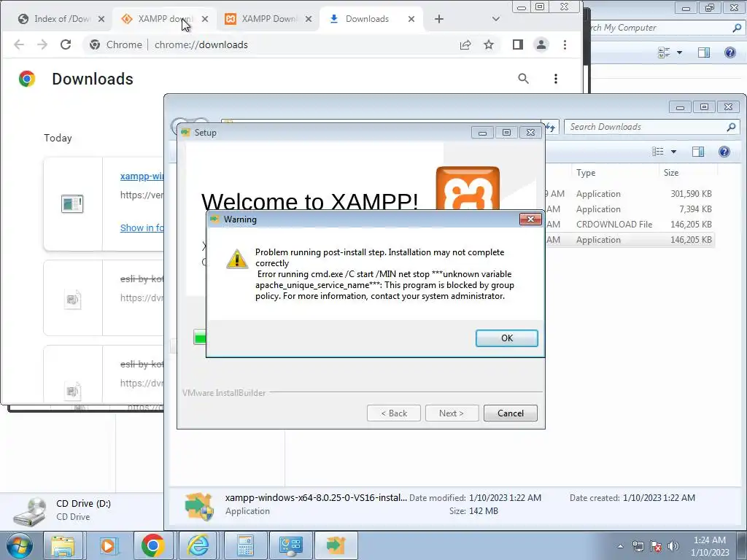Open a new Chrome tab
Image resolution: width=747 pixels, height=560 pixels.
coord(439,19)
